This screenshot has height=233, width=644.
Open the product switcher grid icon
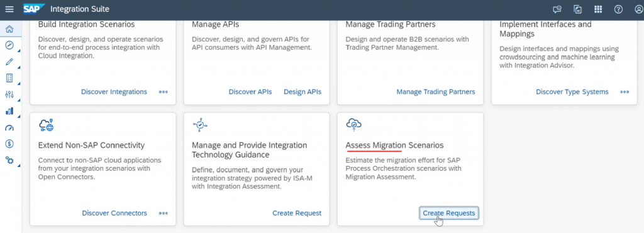[x=598, y=9]
